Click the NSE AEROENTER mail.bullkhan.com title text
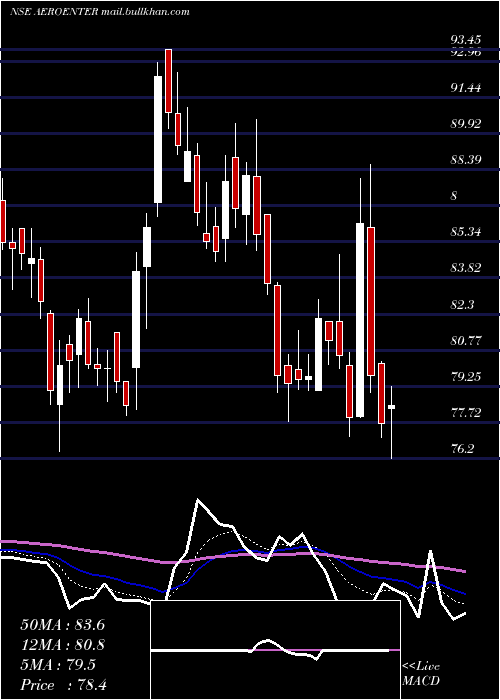The image size is (500, 700). tap(100, 12)
